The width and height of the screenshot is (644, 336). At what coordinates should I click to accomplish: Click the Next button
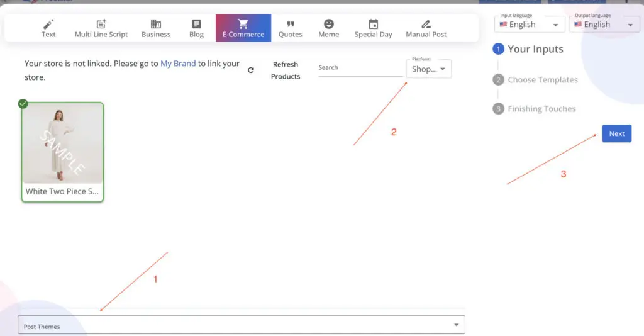pyautogui.click(x=616, y=133)
